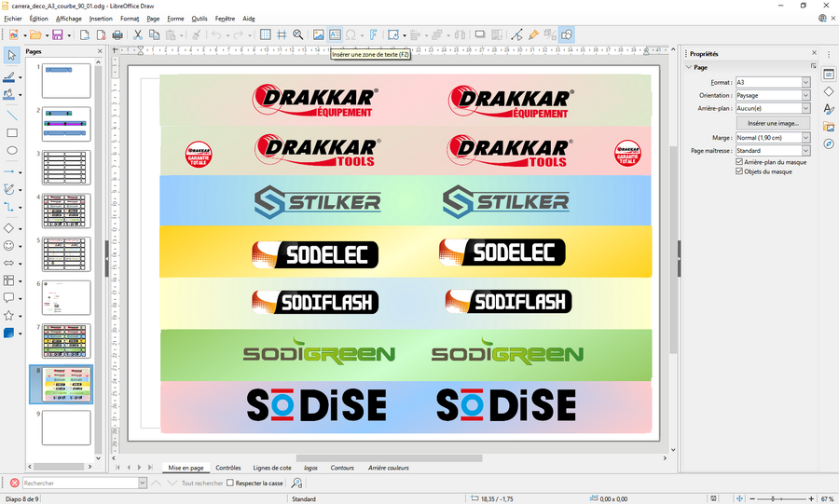Open the Affichage menu
Screen dimensions: 839x504
coord(68,19)
